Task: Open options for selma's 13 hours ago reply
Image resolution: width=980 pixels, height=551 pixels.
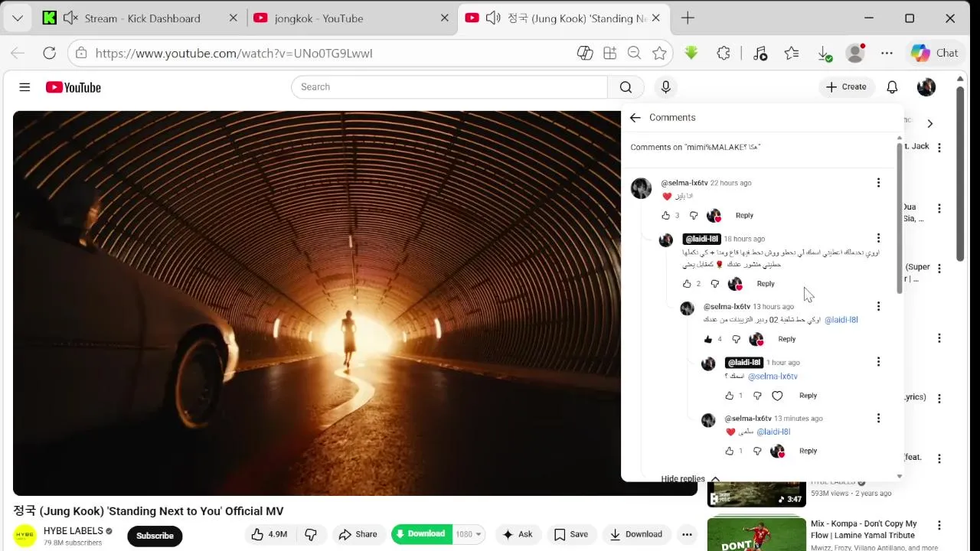Action: 878,306
